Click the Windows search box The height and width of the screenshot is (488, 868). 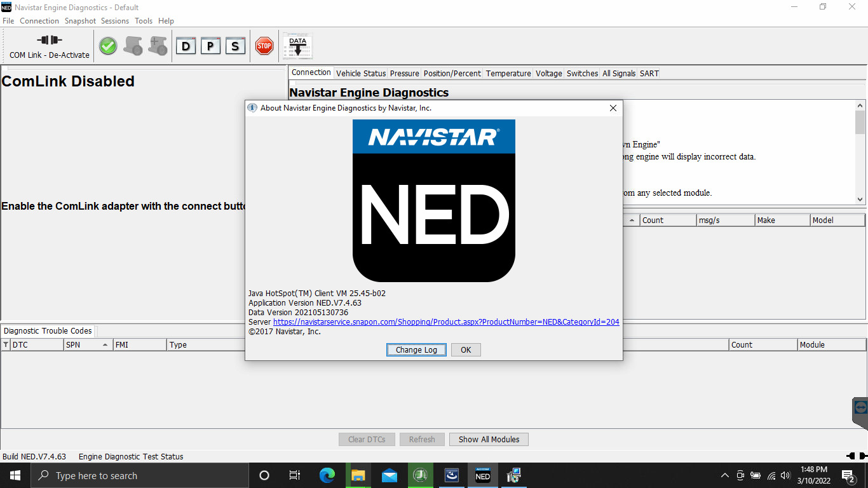tap(140, 475)
